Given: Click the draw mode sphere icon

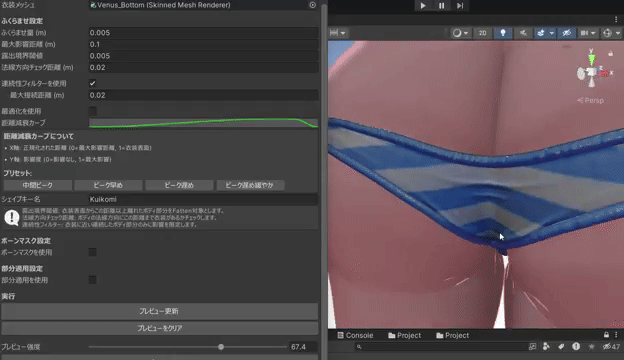Looking at the screenshot, I should [x=457, y=33].
